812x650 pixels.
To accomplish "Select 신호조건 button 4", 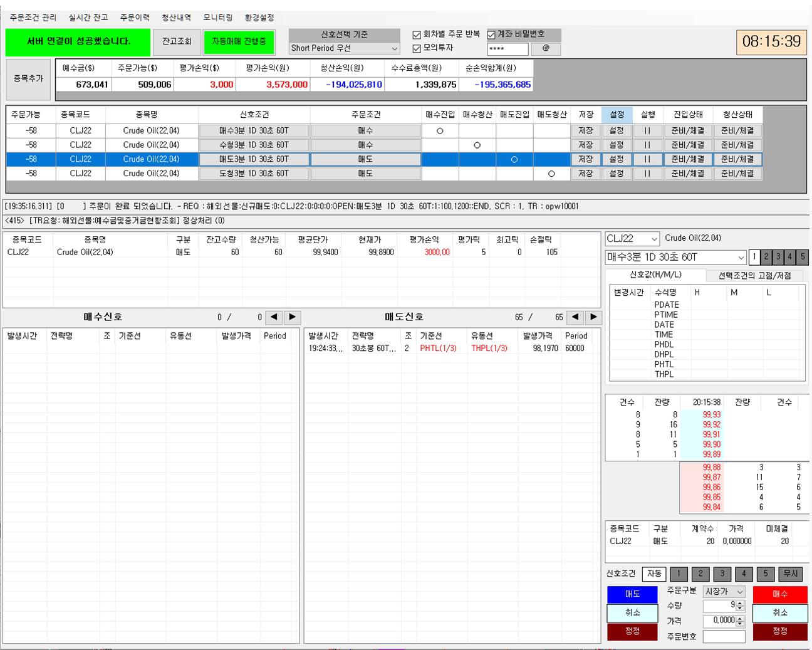I will (744, 574).
